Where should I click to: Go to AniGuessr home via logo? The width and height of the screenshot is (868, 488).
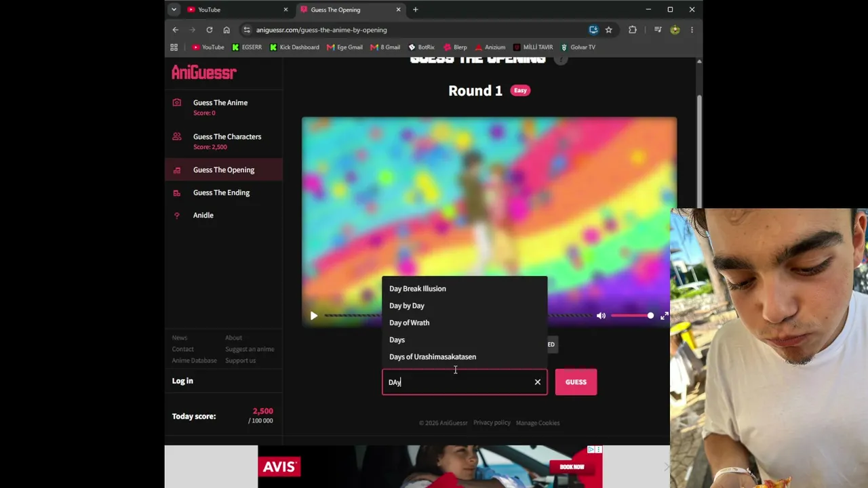click(203, 72)
